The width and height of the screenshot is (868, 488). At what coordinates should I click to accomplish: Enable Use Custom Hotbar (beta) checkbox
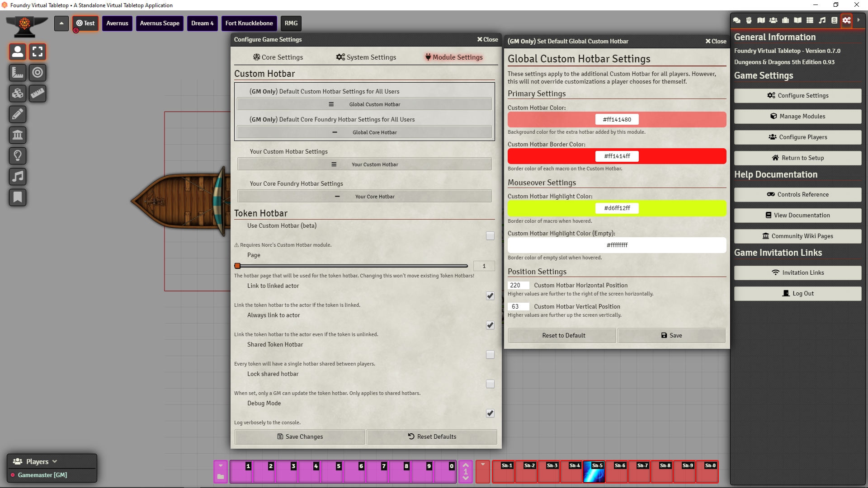[490, 236]
